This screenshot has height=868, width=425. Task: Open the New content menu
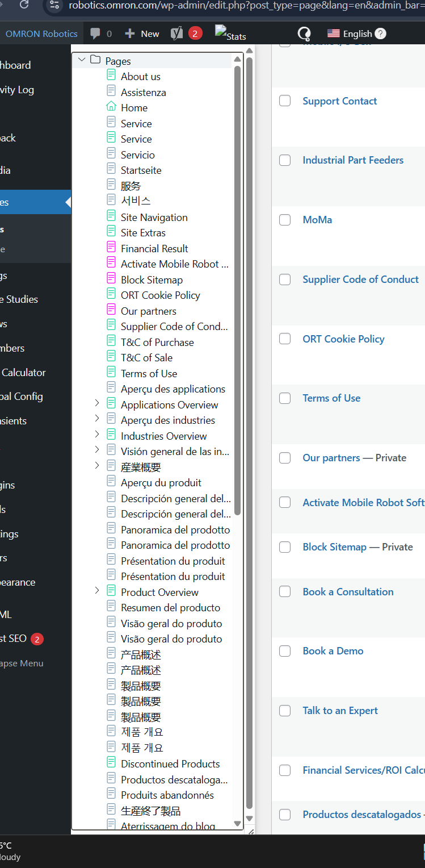click(142, 34)
